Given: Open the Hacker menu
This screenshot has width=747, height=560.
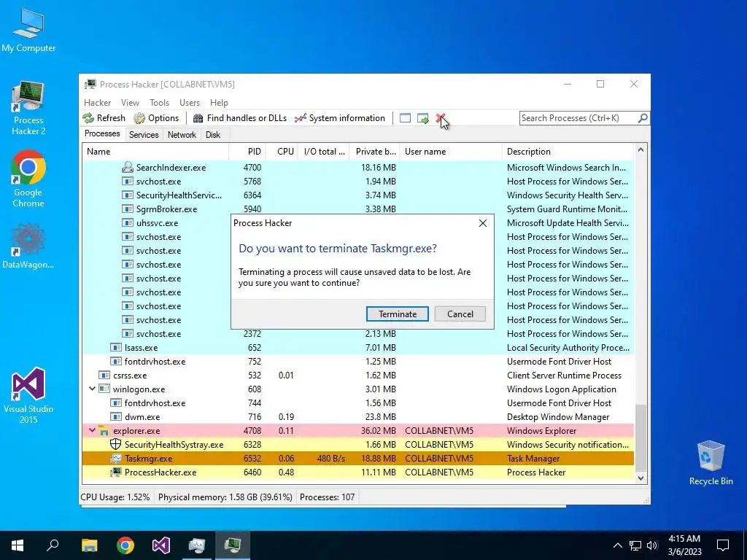Looking at the screenshot, I should 97,103.
